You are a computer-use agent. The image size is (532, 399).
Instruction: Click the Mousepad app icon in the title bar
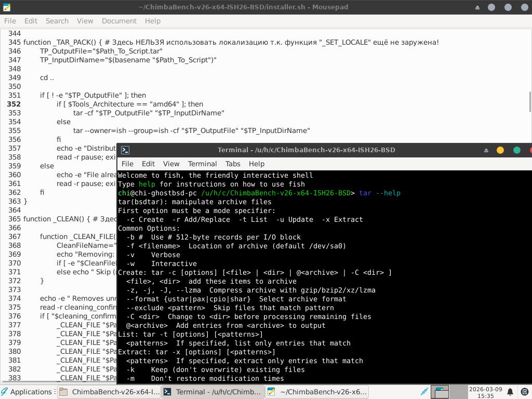(6, 7)
